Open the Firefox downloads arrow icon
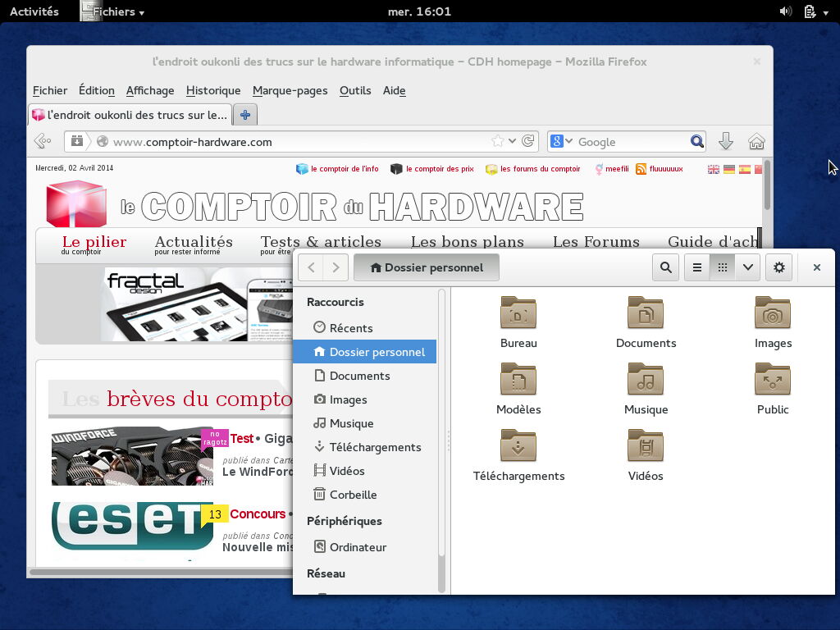This screenshot has width=840, height=630. [726, 141]
